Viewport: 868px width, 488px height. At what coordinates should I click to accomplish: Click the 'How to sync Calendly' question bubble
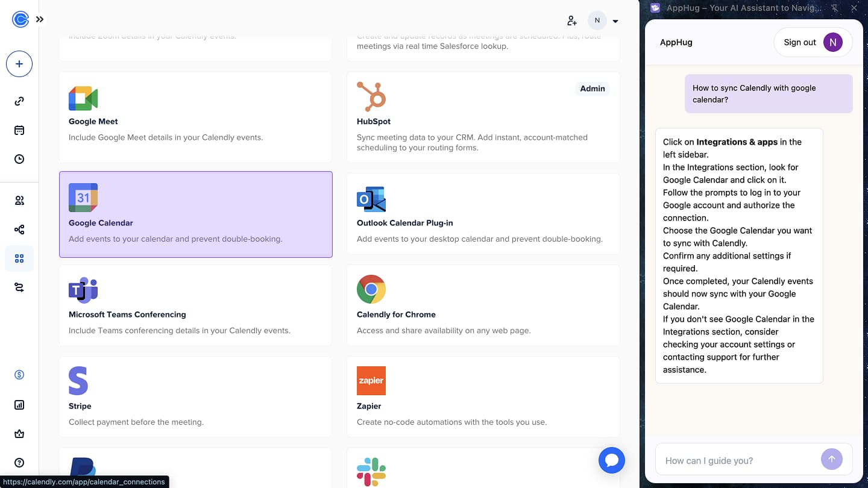(769, 93)
